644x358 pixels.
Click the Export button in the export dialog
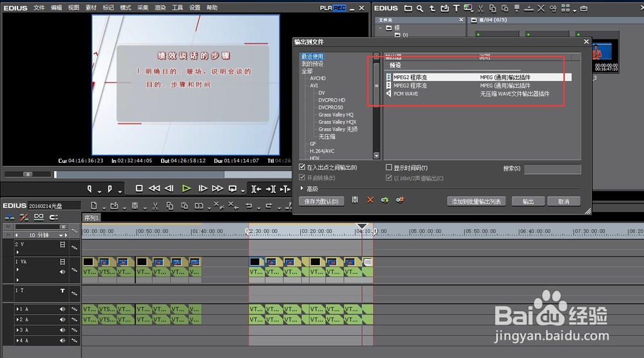(x=528, y=201)
